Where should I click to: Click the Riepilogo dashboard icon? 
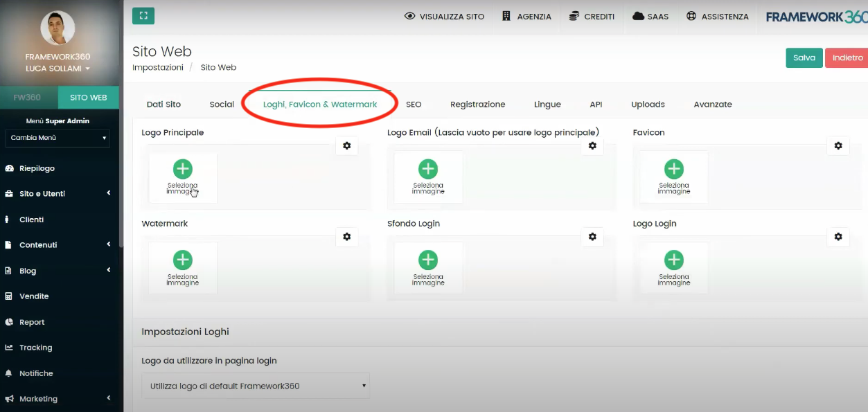tap(9, 168)
